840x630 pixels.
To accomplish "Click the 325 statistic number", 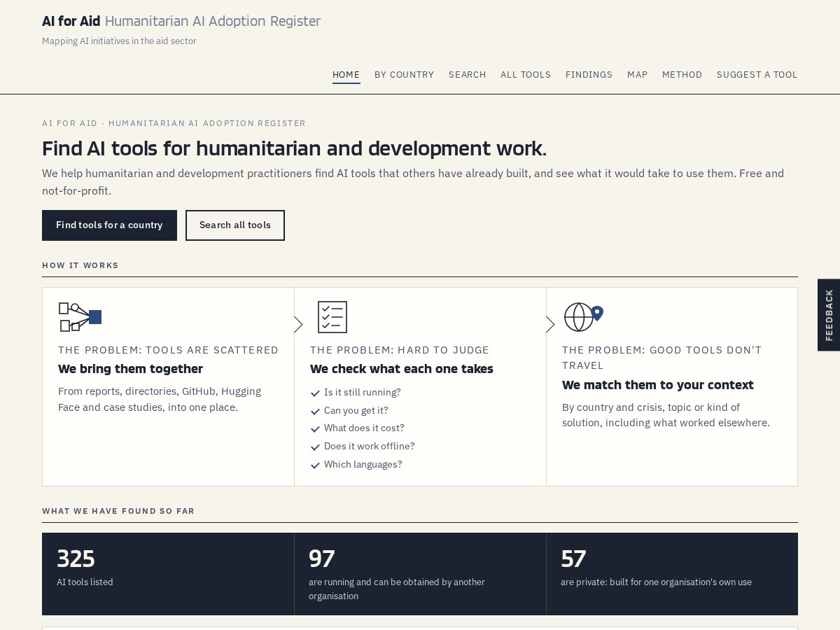I will pyautogui.click(x=76, y=559).
